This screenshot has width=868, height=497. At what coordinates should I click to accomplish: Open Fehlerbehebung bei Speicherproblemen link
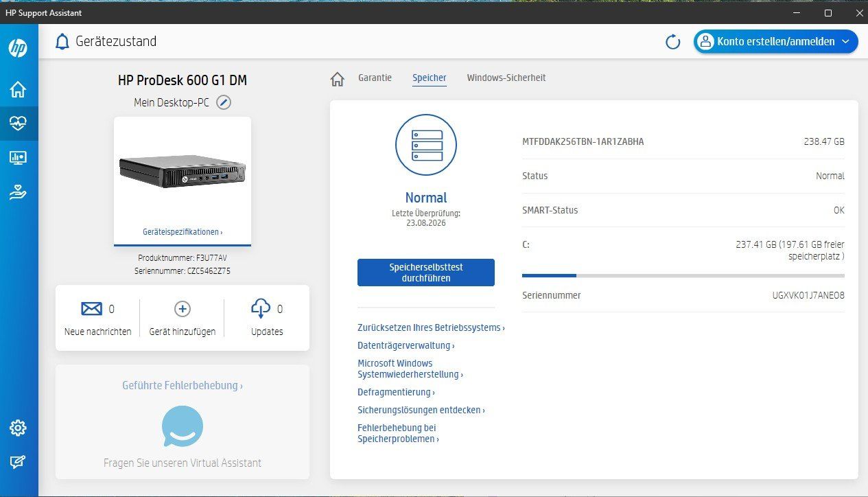(x=398, y=433)
